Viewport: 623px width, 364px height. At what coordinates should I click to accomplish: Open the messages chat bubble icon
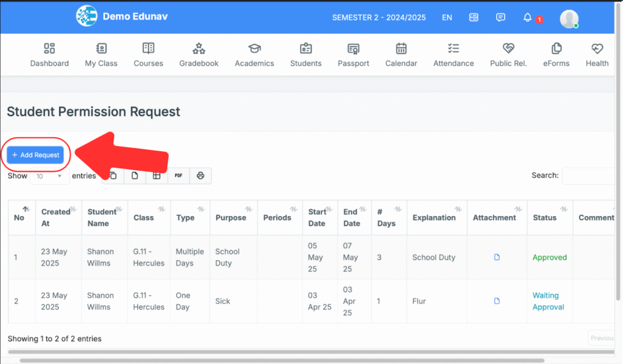pyautogui.click(x=500, y=18)
